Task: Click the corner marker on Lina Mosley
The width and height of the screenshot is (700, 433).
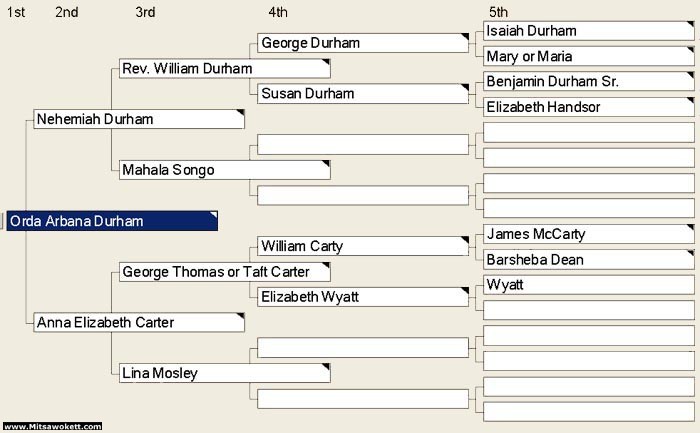Action: [326, 366]
